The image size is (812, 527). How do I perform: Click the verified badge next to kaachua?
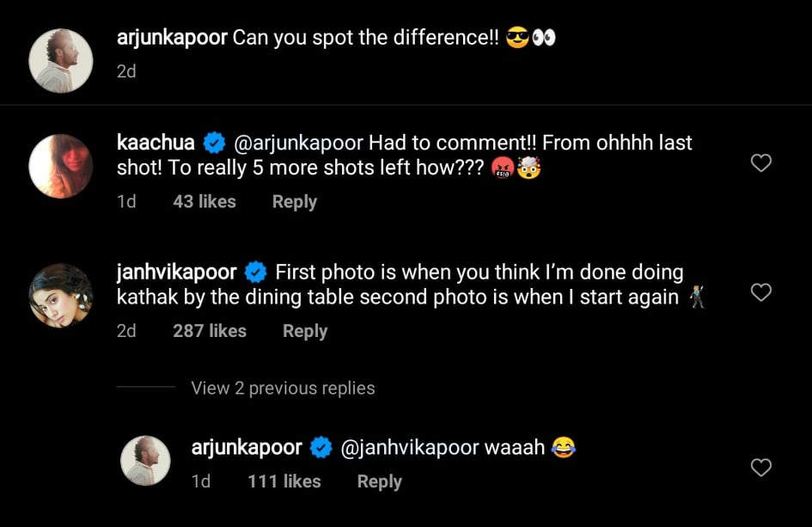point(214,143)
